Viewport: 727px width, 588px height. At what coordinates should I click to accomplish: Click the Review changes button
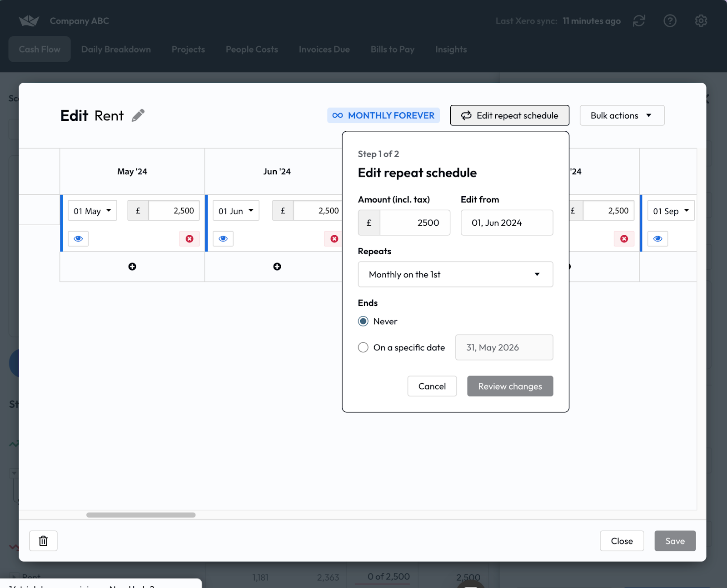coord(510,386)
